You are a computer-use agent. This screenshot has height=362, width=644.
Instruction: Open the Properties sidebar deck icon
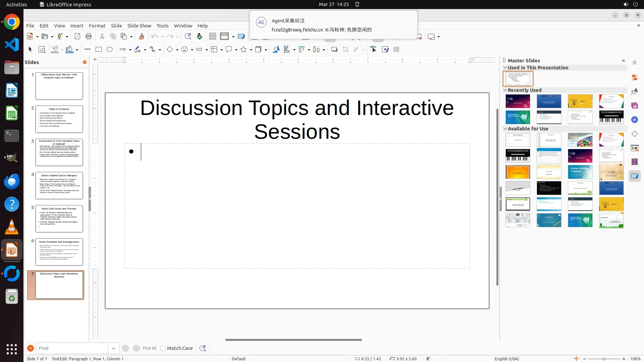click(634, 77)
